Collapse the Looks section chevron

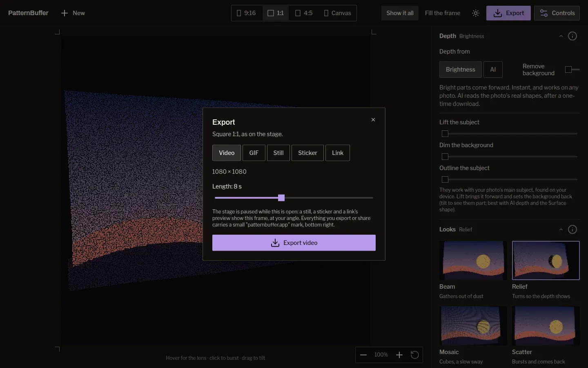coord(561,230)
